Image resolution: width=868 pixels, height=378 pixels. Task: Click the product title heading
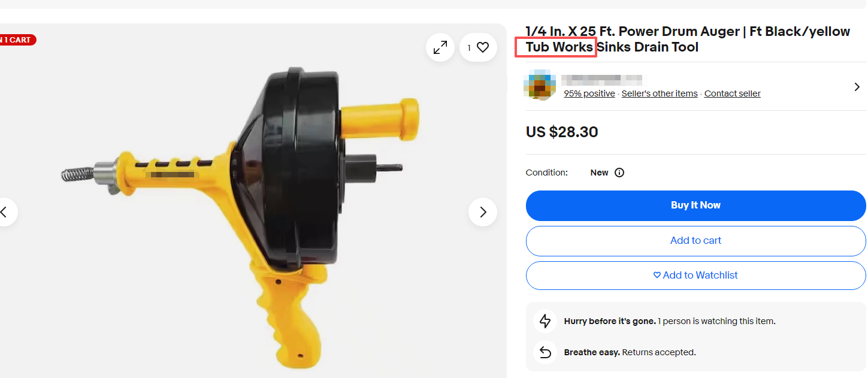tap(688, 39)
